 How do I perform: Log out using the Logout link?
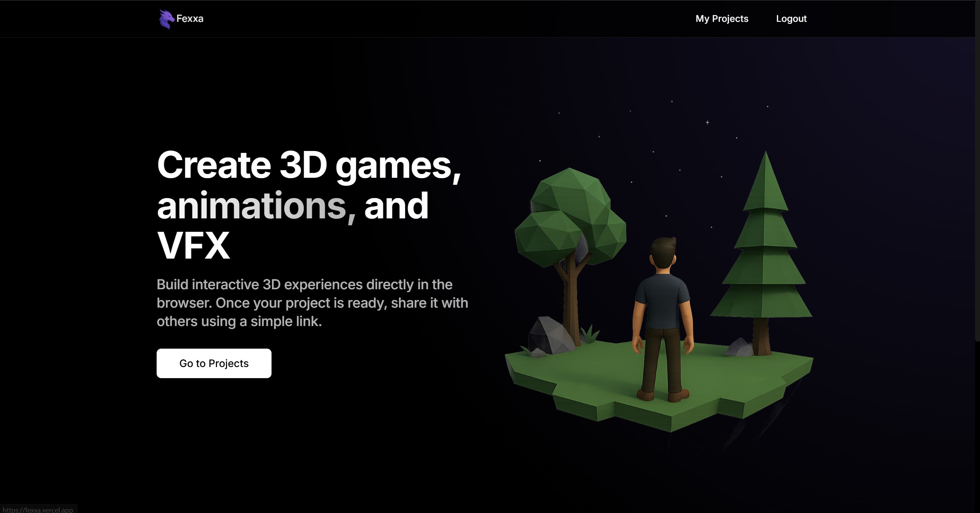(791, 19)
